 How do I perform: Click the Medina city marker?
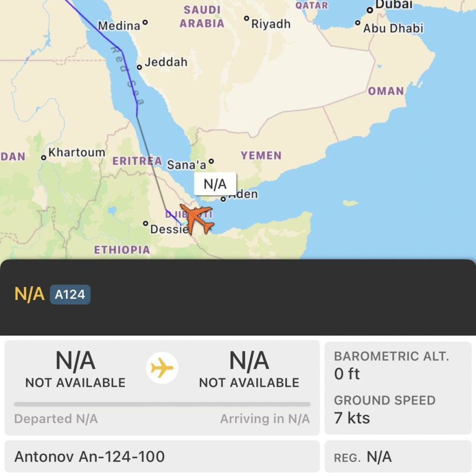[145, 21]
